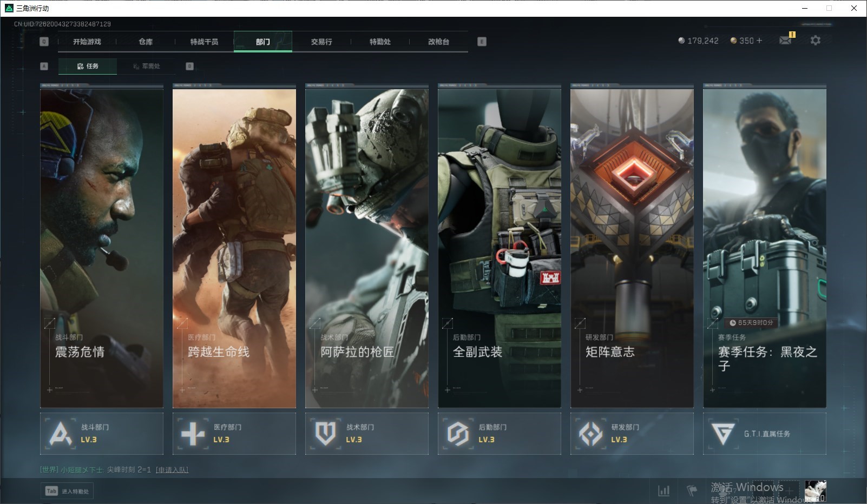Click the 后勤部门 LV.3 button

point(500,434)
